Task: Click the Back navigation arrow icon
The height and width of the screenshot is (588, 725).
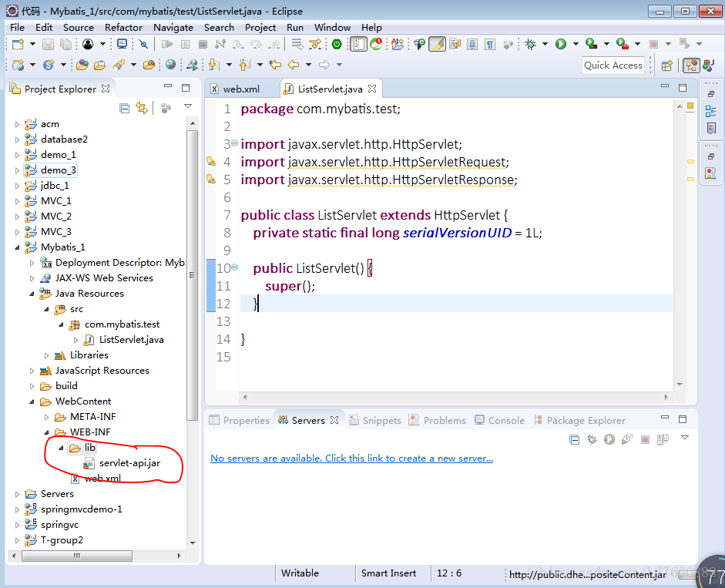Action: tap(294, 65)
